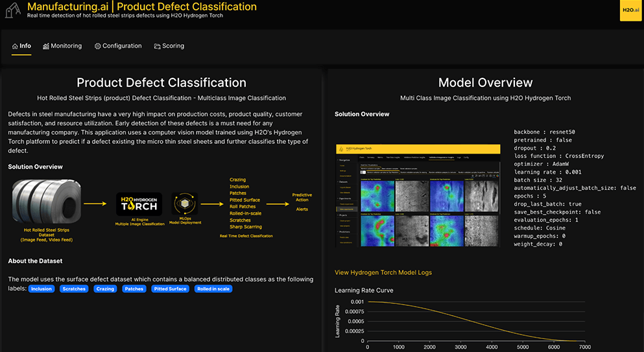Screen dimensions: 644x352
Task: Click the Manufacturing.ai header title
Action: point(141,6)
